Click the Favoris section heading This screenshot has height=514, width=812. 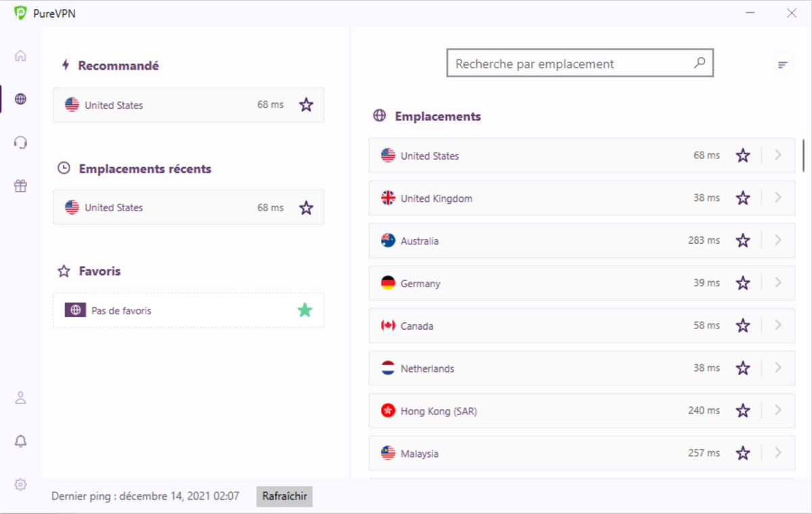99,271
